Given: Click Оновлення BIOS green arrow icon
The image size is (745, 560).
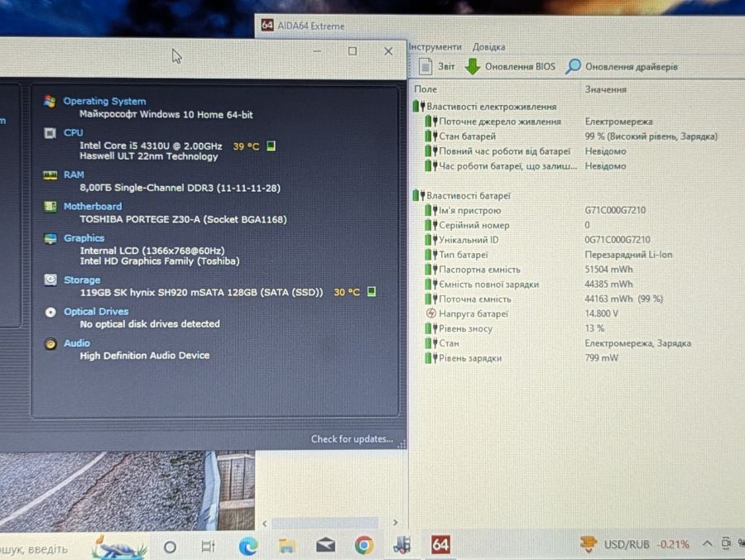Looking at the screenshot, I should point(472,66).
